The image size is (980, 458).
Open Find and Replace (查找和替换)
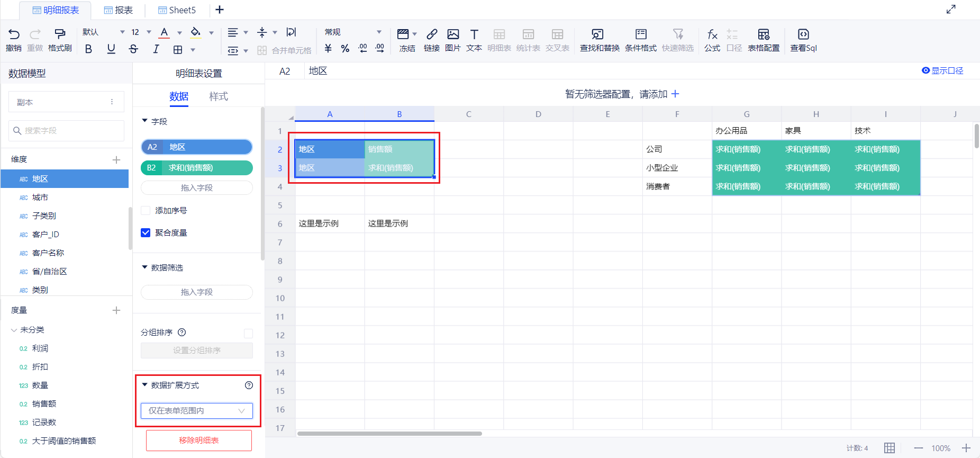[599, 40]
